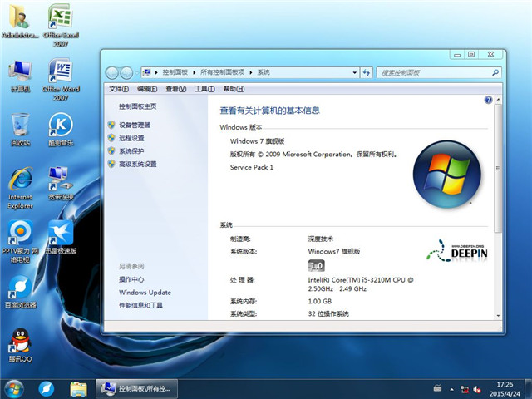This screenshot has height=399, width=532.
Task: Expand the arrow before 控制面板 breadcrumb
Action: [156, 72]
